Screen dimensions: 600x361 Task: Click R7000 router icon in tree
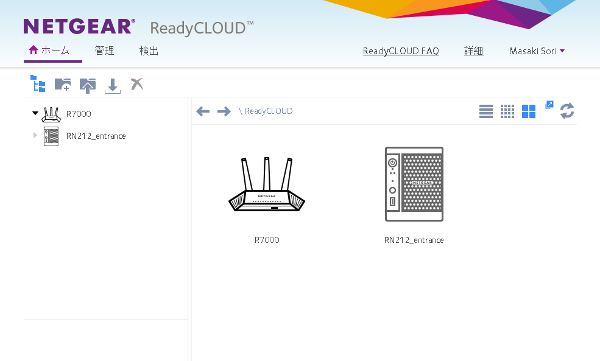[x=51, y=114]
